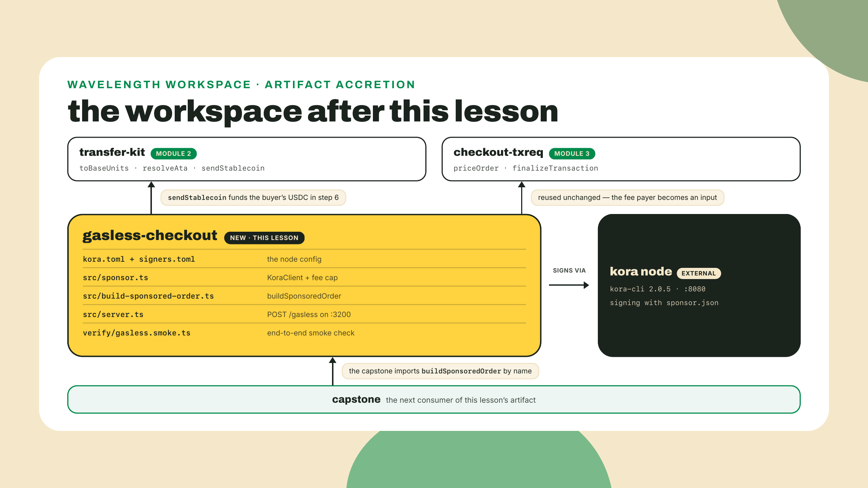Click the note 'the capstone imports buildSponsoredOrder by name'
The height and width of the screenshot is (488, 868).
tap(440, 371)
